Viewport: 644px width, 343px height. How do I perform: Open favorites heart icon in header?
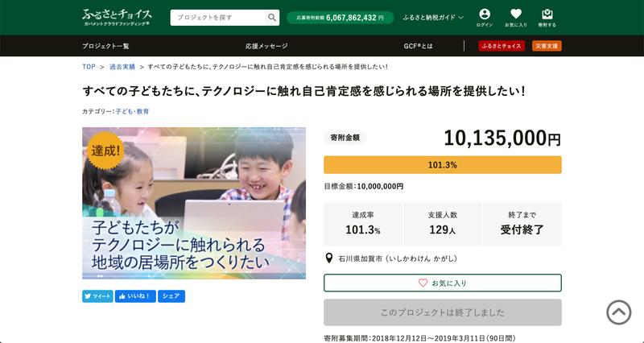[516, 18]
